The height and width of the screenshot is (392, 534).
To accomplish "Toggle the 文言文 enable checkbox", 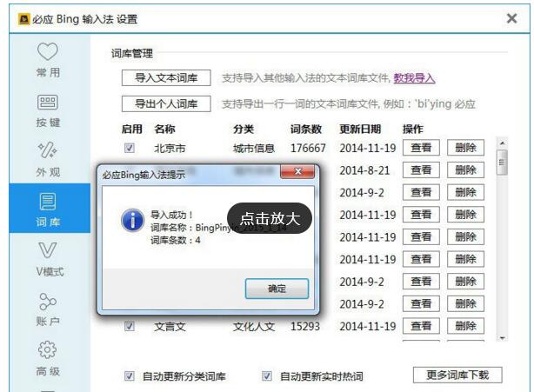I will tap(130, 326).
